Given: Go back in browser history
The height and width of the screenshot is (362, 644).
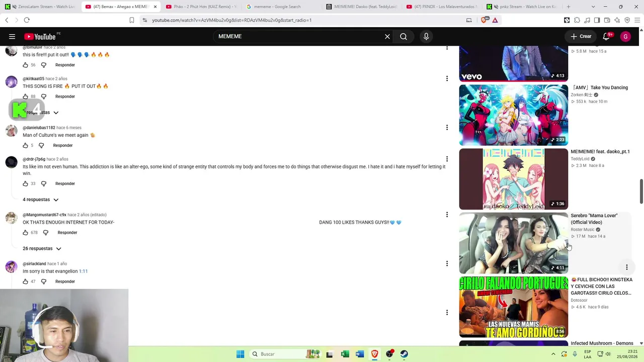Looking at the screenshot, I should (x=7, y=20).
